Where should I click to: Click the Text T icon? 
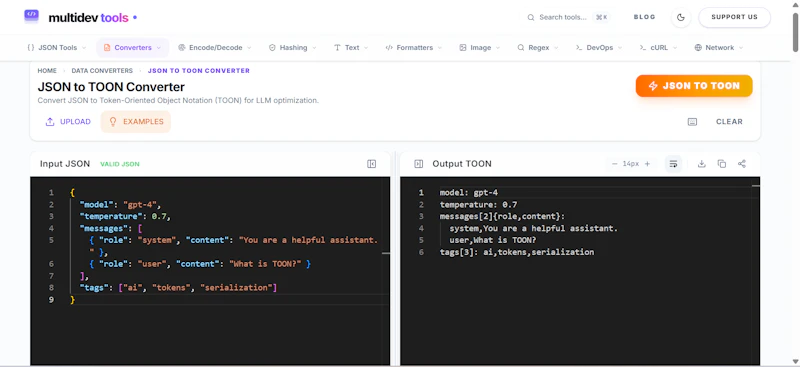[x=337, y=47]
